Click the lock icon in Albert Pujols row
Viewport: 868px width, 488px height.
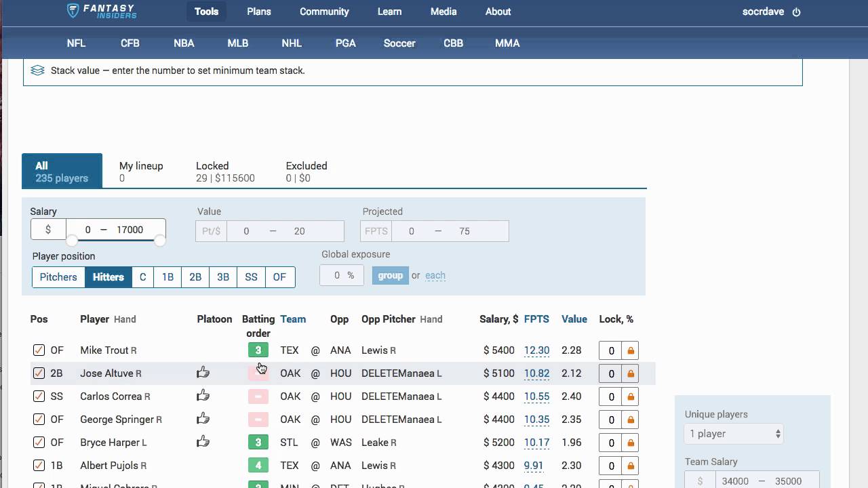coord(631,466)
